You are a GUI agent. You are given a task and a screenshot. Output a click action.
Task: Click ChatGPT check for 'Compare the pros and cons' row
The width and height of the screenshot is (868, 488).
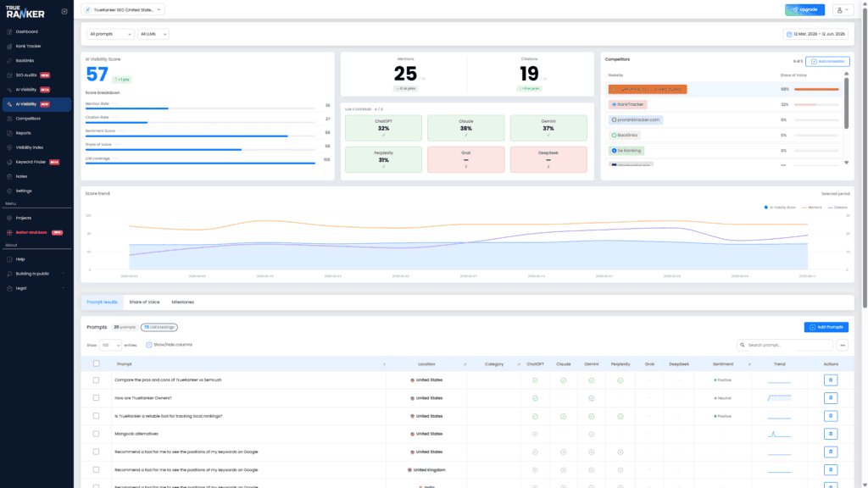535,380
